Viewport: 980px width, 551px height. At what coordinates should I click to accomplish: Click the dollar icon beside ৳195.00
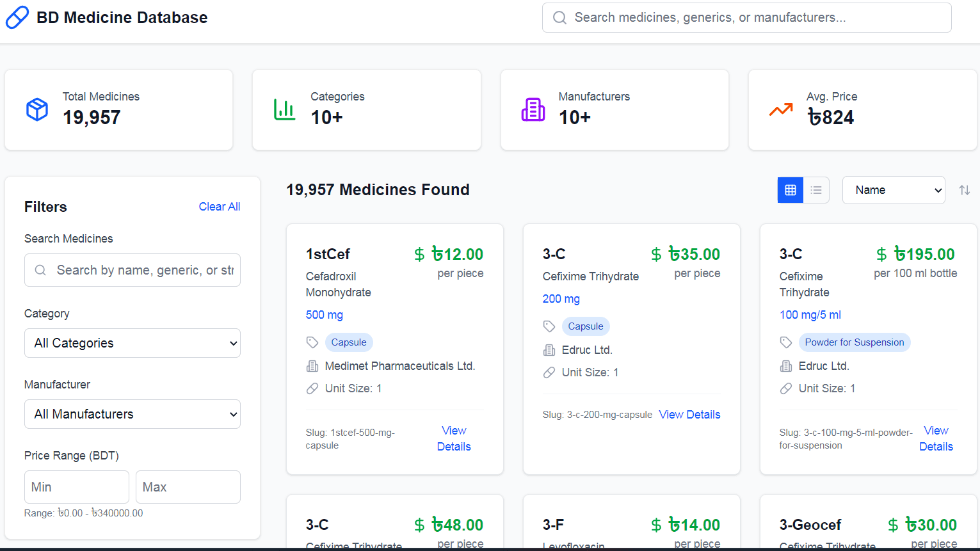(881, 255)
